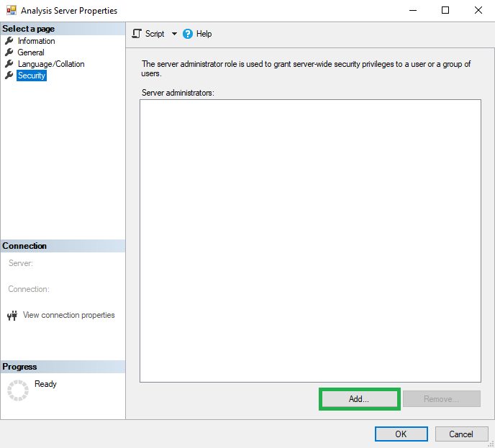Image resolution: width=495 pixels, height=448 pixels.
Task: Select the Security page
Action: coord(32,76)
